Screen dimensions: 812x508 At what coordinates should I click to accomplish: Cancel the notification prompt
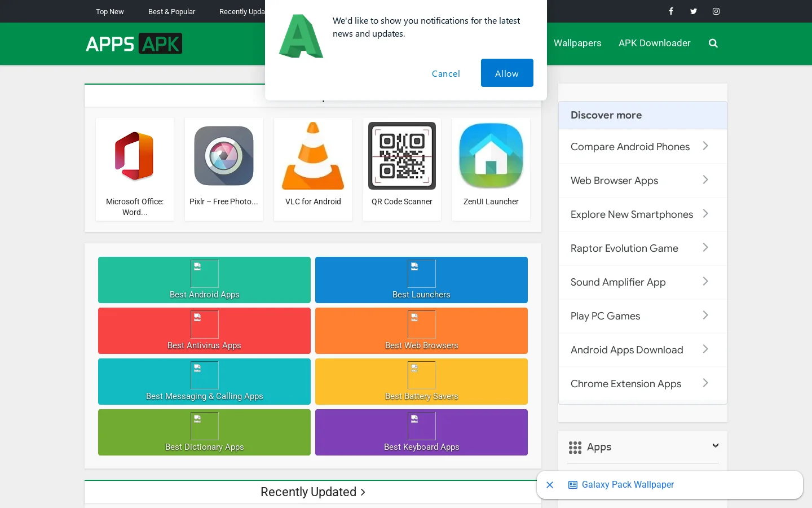(446, 73)
